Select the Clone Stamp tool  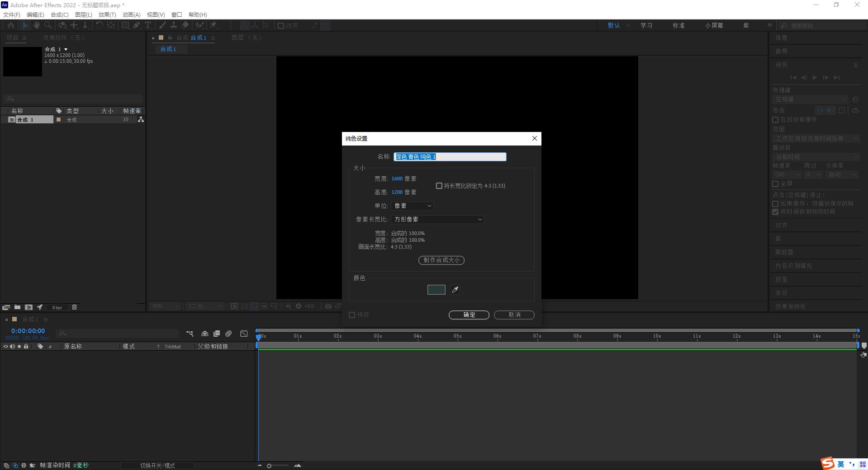(x=174, y=25)
